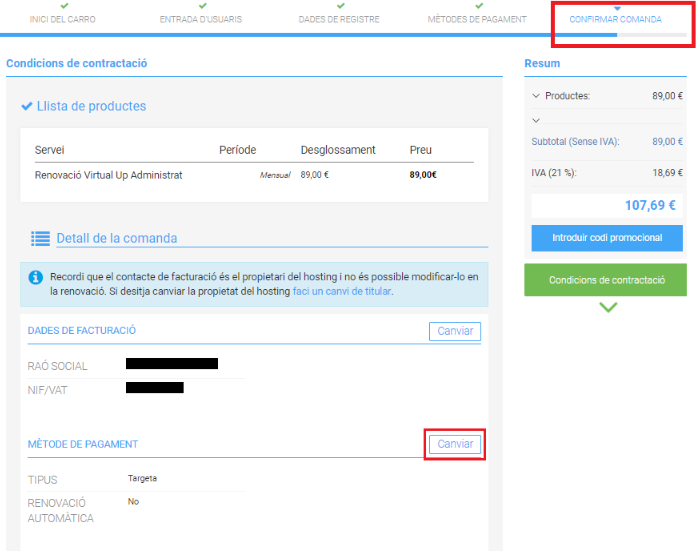696x551 pixels.
Task: Click the Servei column header
Action: [x=50, y=150]
